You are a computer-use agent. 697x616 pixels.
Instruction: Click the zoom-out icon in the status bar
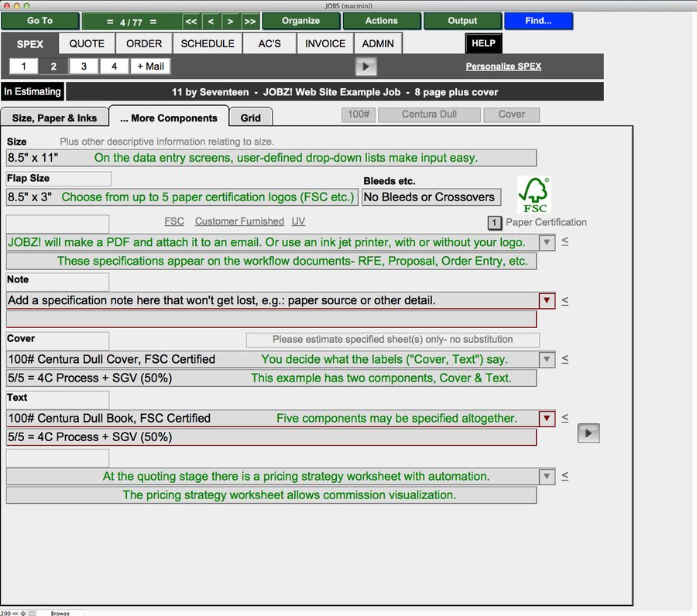point(15,613)
